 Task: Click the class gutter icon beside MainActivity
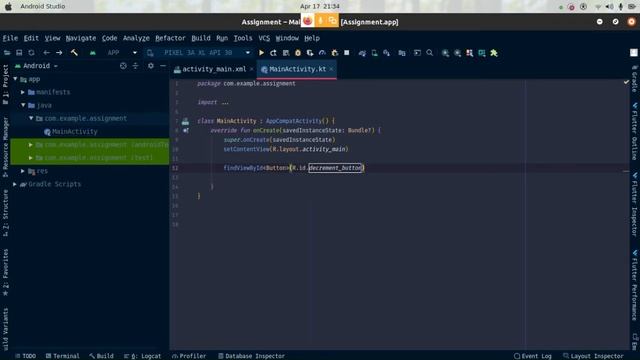pyautogui.click(x=185, y=121)
